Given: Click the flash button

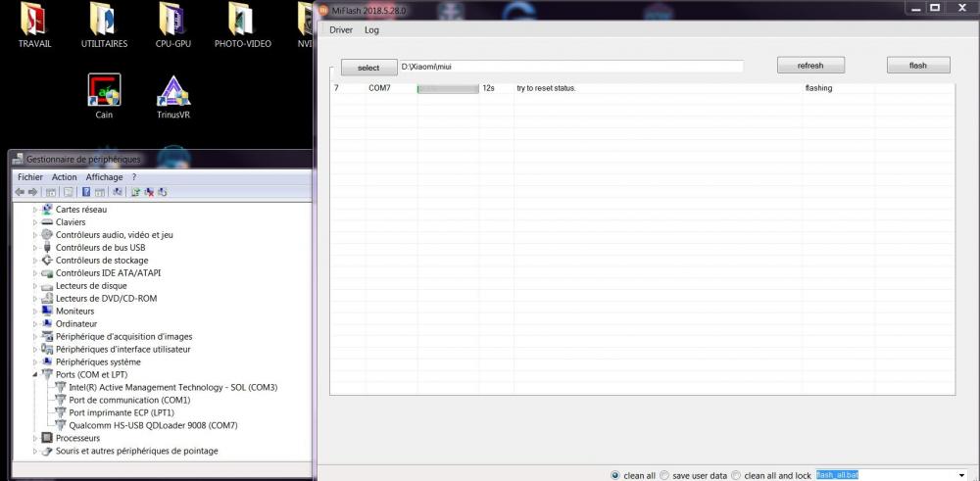Looking at the screenshot, I should [x=917, y=66].
